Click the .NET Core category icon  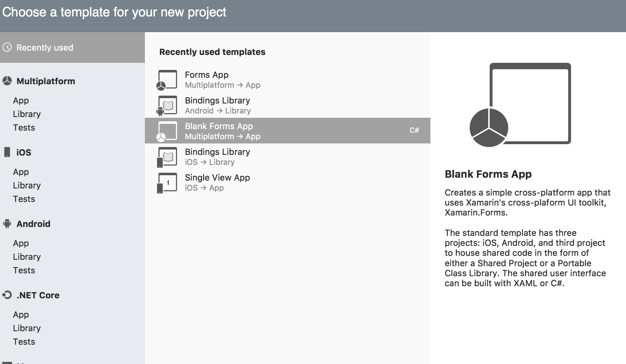(7, 295)
